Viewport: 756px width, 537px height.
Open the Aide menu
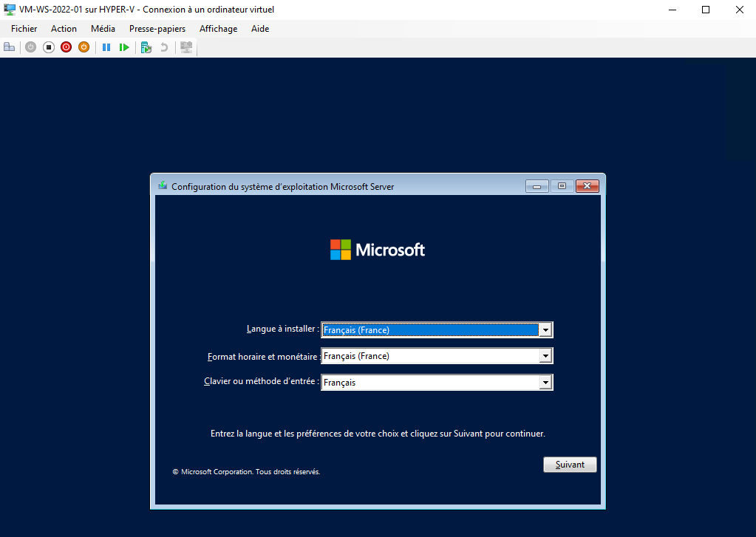(260, 29)
